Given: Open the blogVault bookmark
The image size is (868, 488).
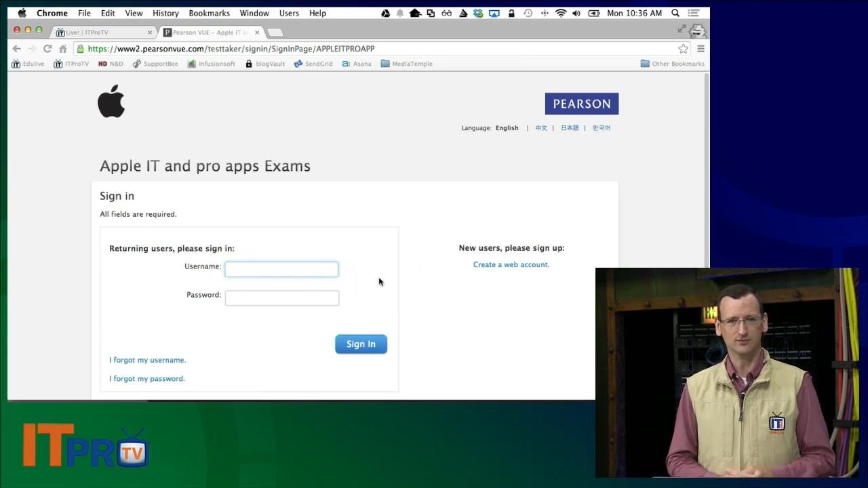Looking at the screenshot, I should point(265,64).
